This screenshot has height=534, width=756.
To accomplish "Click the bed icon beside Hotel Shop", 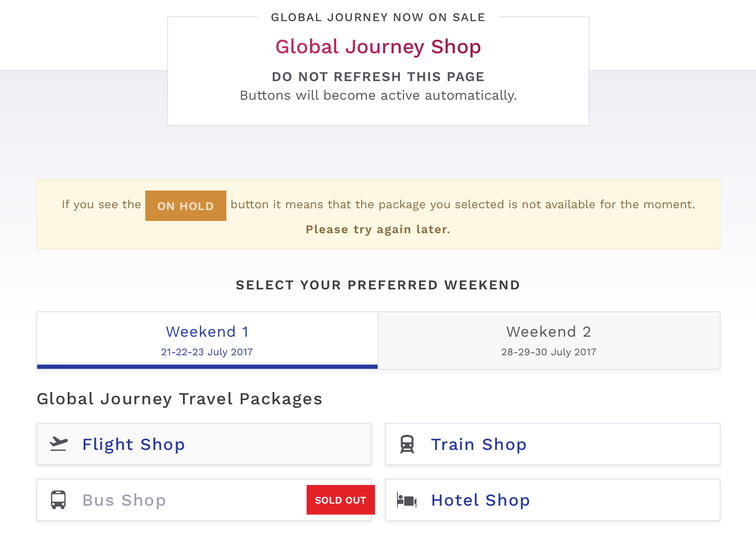I will tap(407, 500).
